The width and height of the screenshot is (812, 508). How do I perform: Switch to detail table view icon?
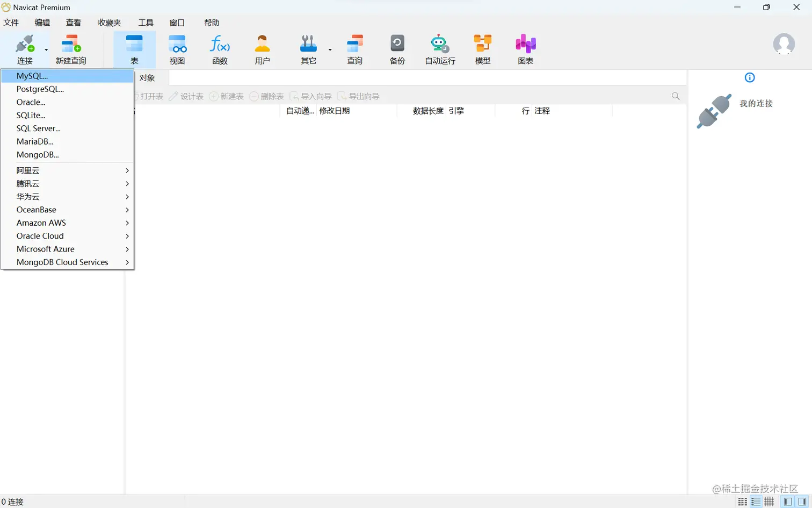coord(769,502)
